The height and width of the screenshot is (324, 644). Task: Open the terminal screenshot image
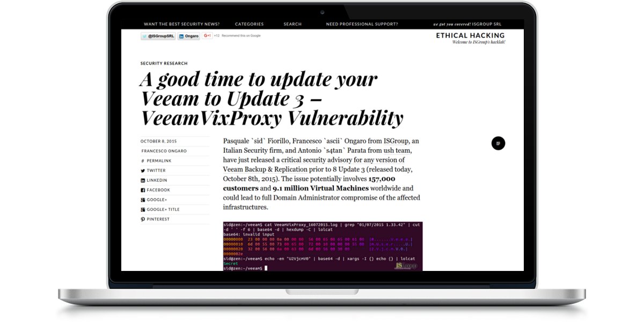click(x=323, y=246)
